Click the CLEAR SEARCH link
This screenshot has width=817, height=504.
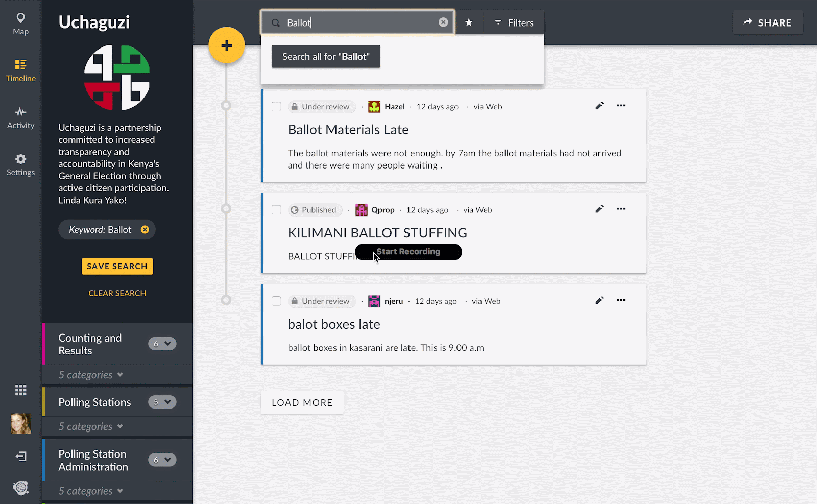coord(117,293)
